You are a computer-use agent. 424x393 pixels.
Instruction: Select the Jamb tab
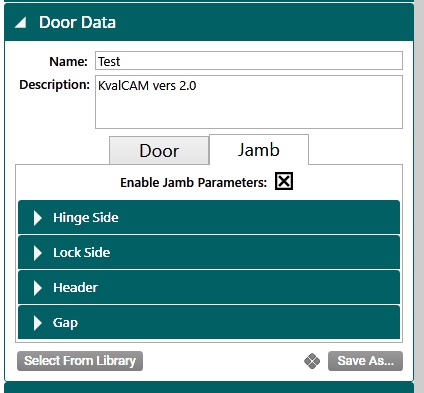point(259,149)
